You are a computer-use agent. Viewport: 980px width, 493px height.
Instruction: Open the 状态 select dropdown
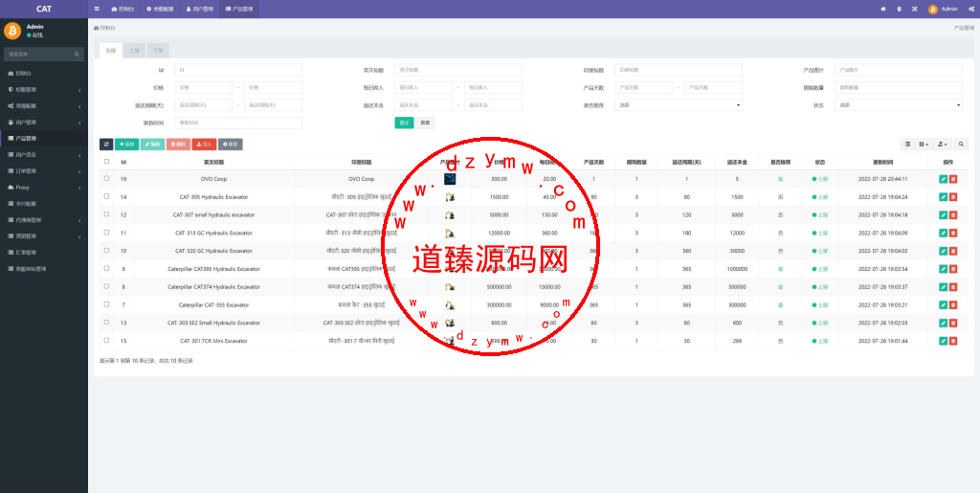click(898, 105)
